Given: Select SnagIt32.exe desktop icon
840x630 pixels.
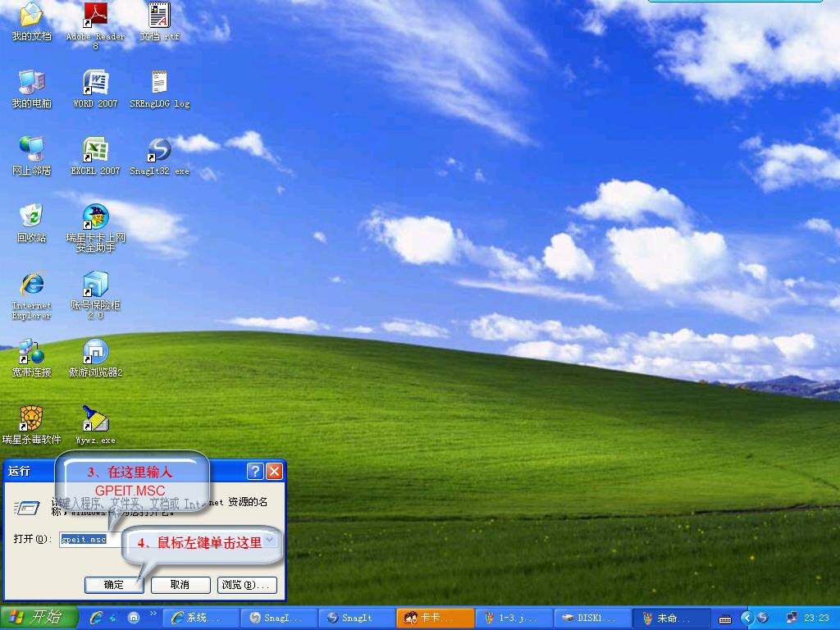Looking at the screenshot, I should 160,157.
